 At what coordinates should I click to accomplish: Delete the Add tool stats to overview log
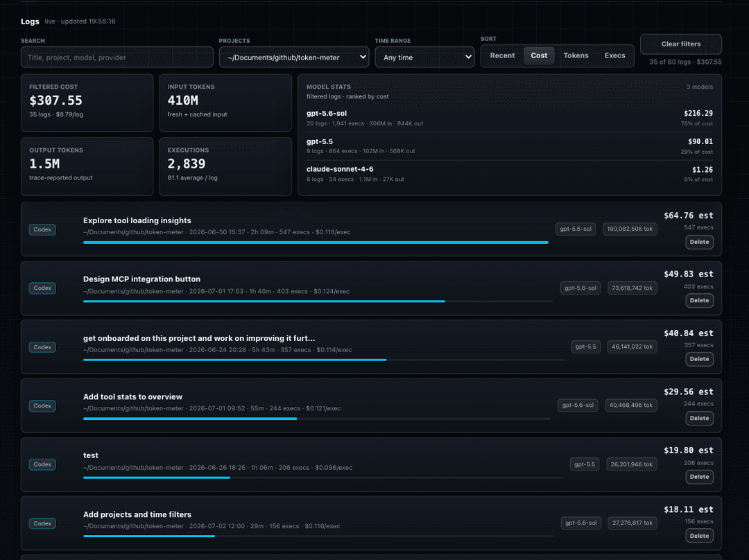pos(699,418)
